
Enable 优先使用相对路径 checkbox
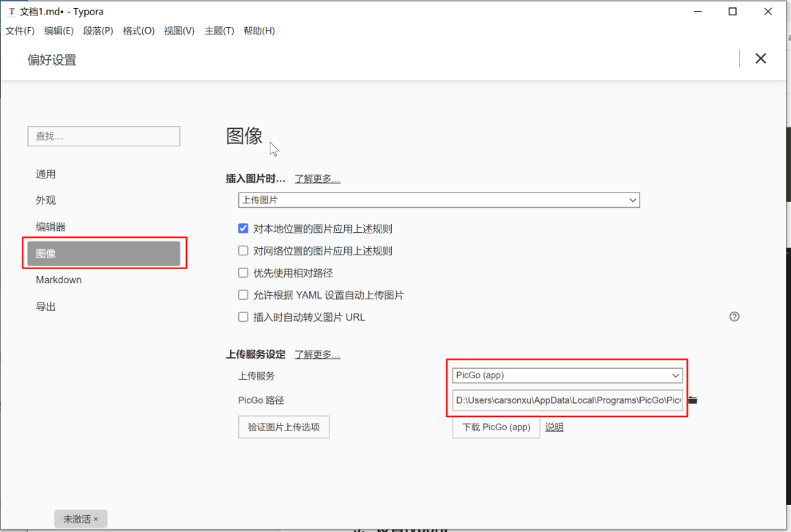tap(243, 273)
